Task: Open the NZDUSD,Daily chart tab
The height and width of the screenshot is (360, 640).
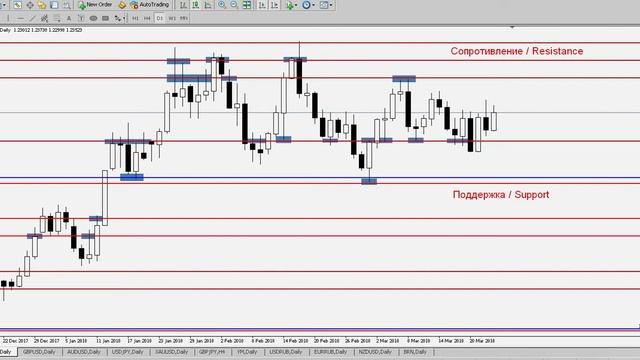Action: point(375,352)
